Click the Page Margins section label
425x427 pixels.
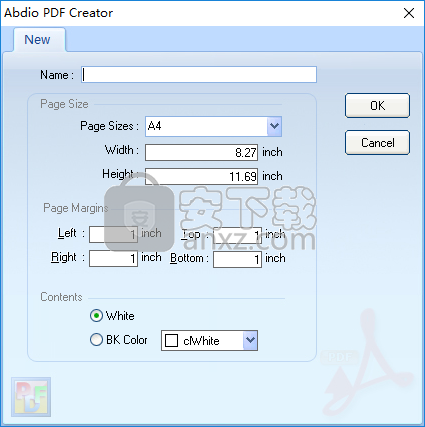(x=76, y=208)
